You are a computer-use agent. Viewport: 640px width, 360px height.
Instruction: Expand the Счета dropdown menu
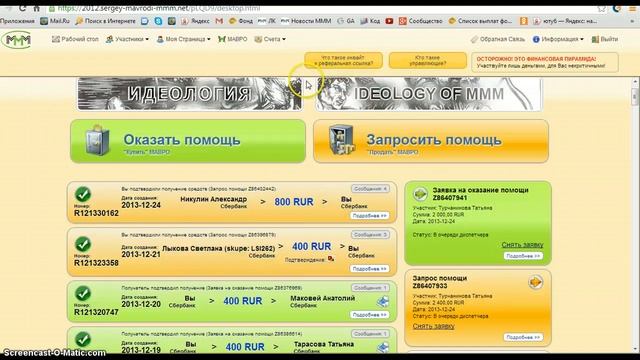270,39
